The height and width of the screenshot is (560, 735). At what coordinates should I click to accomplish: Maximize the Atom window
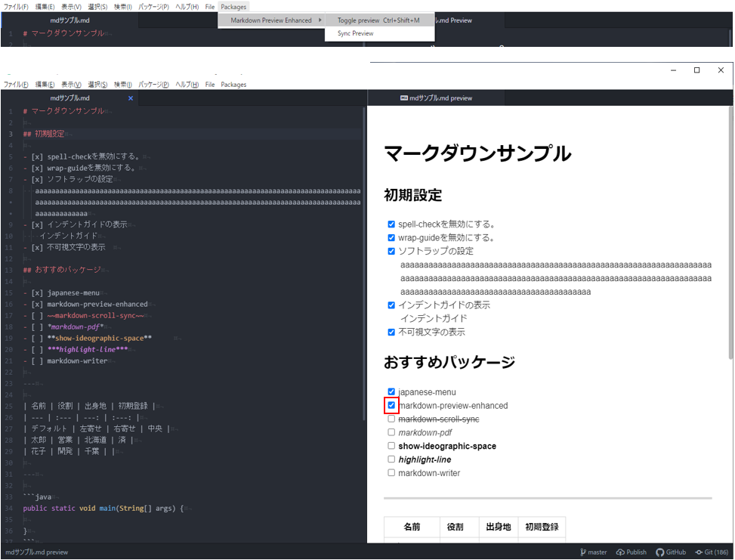[x=696, y=70]
